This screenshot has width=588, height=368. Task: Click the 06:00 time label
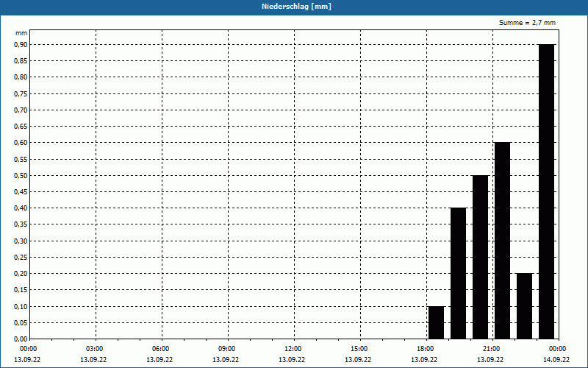[x=161, y=349]
